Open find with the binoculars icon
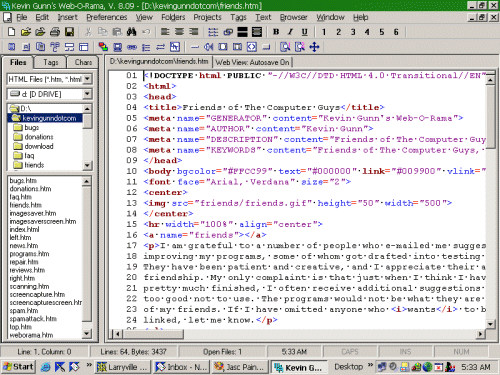 point(132,32)
